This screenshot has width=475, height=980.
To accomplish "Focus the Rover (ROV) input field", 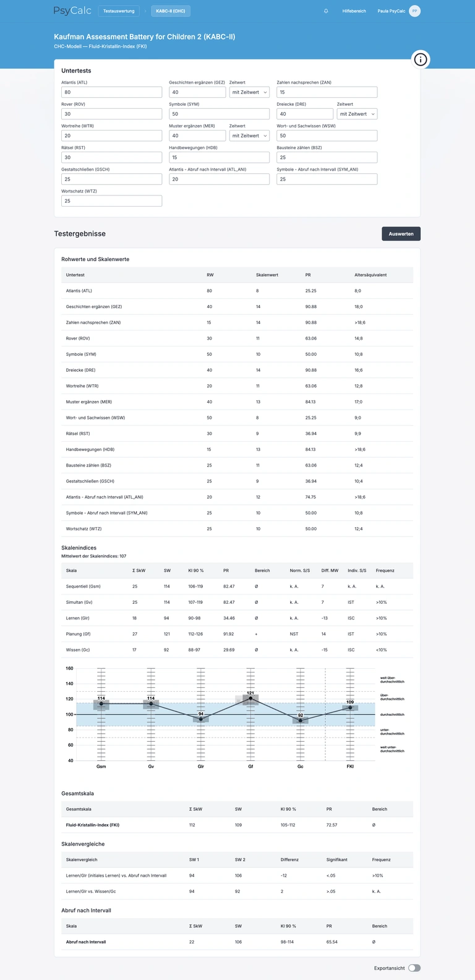I will coord(111,114).
